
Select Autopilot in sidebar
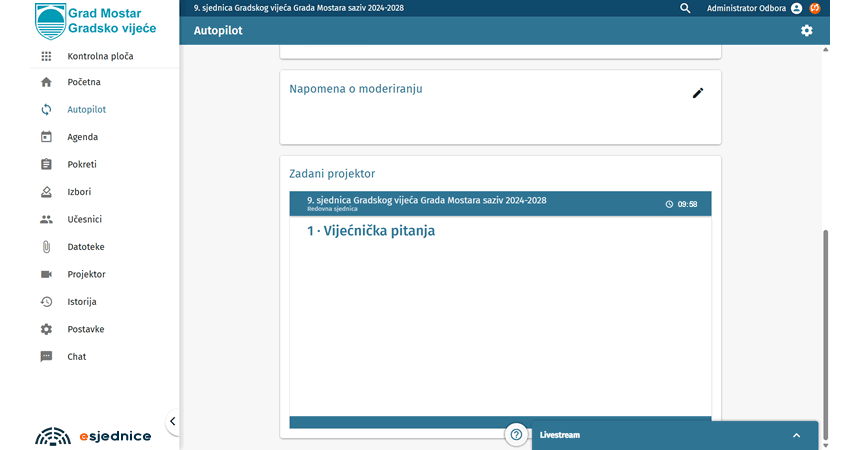click(x=86, y=110)
